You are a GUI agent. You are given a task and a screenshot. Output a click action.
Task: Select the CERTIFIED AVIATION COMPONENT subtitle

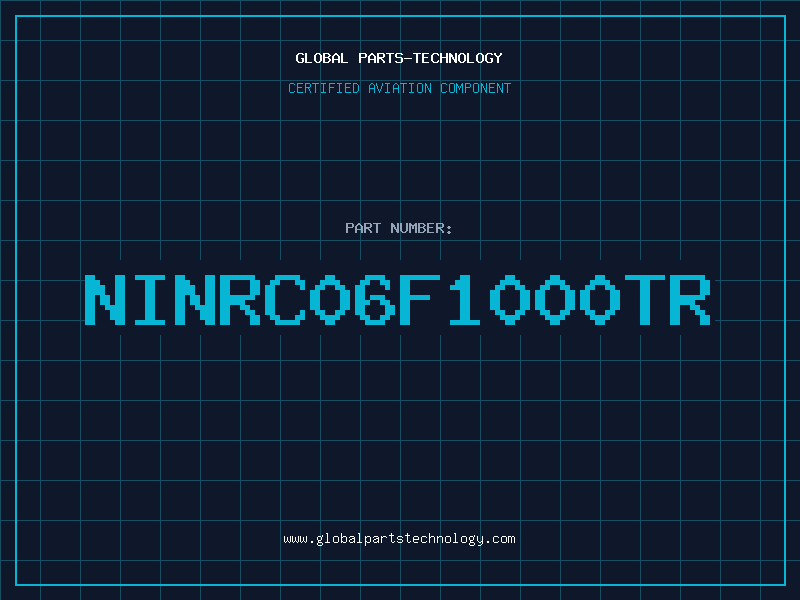point(399,88)
